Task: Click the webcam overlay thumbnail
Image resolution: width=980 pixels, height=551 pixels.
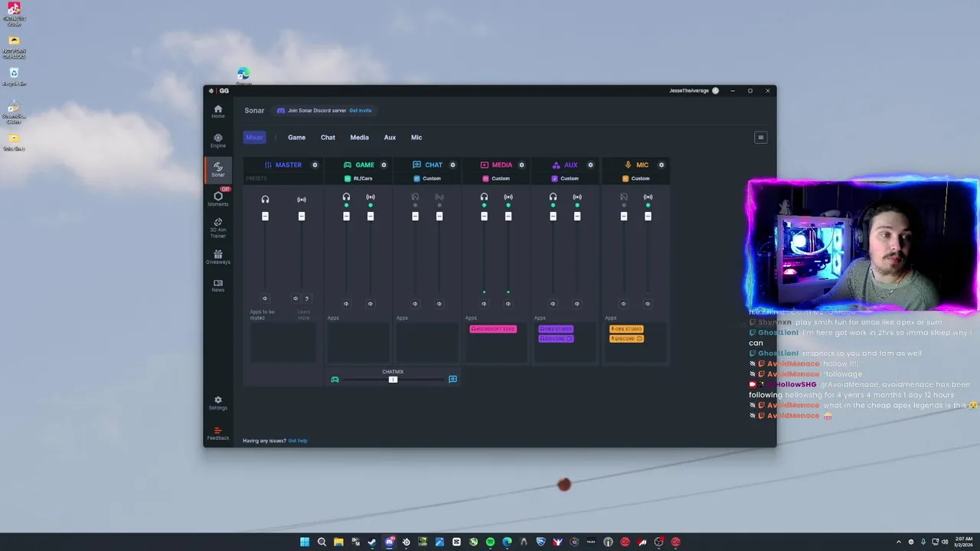Action: [x=862, y=246]
